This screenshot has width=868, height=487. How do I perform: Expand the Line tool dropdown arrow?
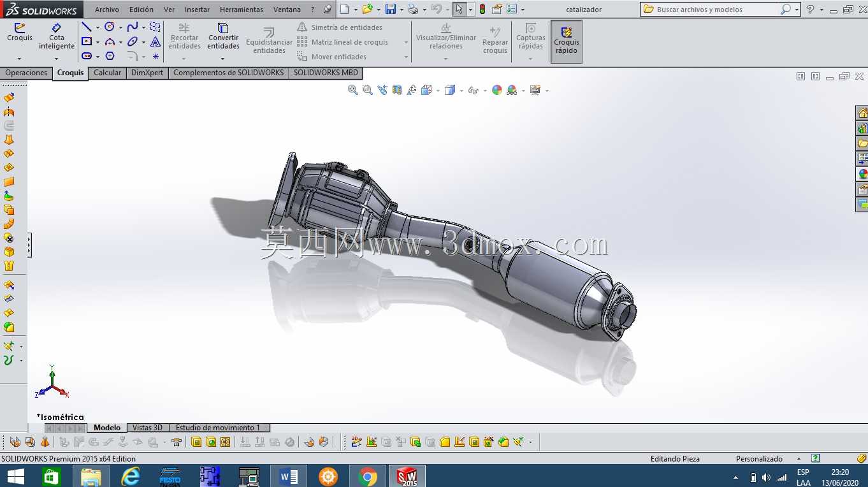coord(98,27)
